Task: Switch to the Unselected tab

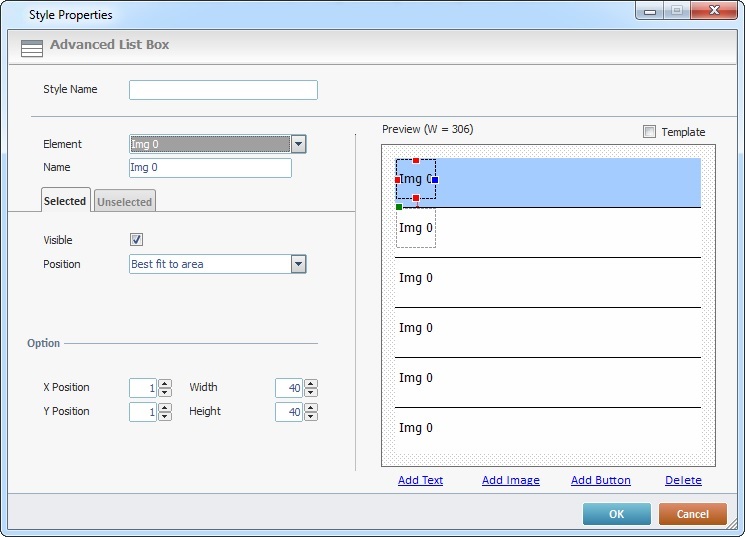Action: (x=125, y=202)
